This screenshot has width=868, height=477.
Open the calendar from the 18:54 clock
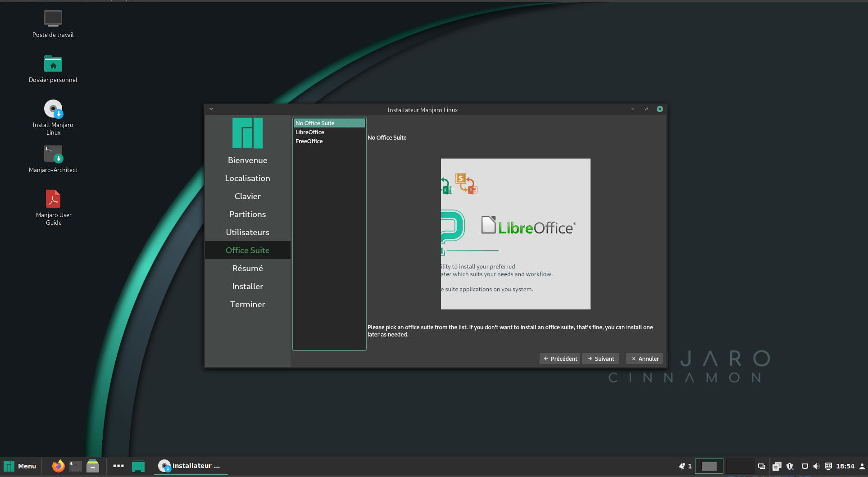(845, 466)
